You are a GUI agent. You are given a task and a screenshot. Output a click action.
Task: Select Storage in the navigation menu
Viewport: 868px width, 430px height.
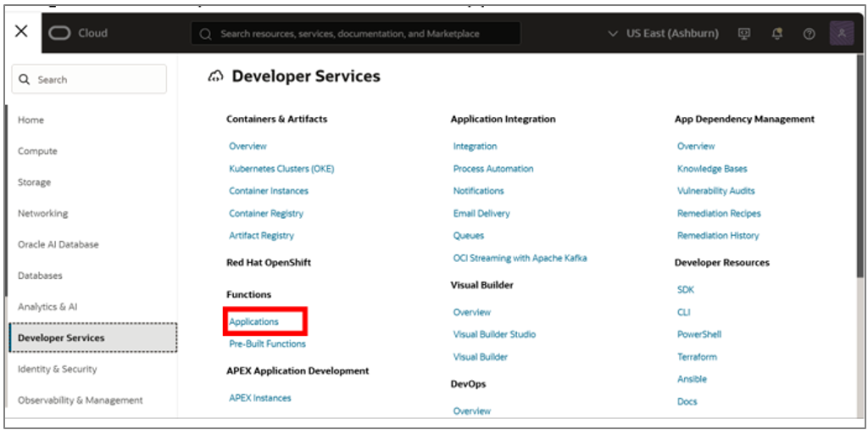[x=34, y=181]
